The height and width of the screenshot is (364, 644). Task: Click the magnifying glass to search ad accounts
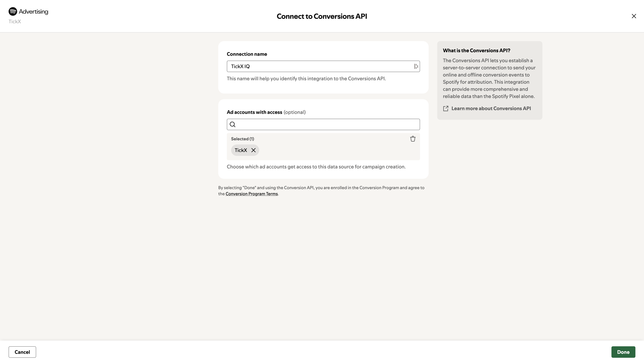point(233,124)
